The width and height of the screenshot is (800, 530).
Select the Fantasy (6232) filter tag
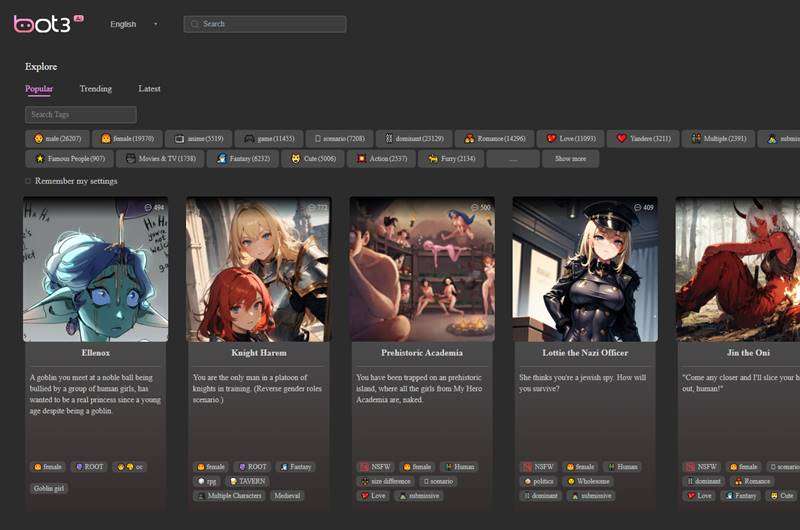[x=243, y=159]
